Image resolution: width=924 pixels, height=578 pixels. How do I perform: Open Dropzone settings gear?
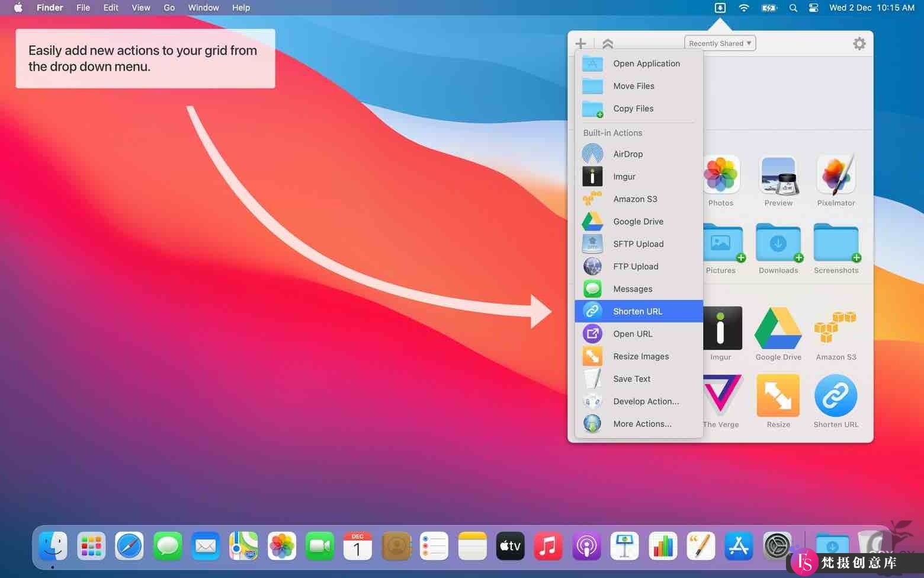859,43
